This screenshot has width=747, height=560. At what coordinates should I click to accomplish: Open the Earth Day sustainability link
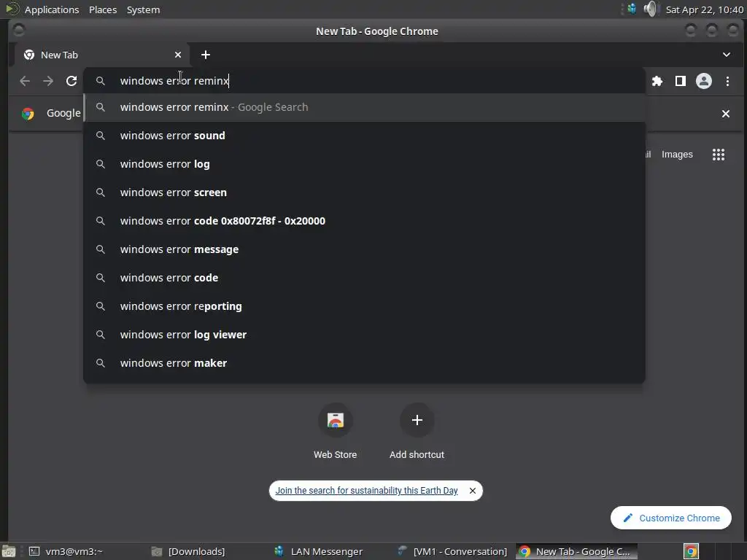366,491
